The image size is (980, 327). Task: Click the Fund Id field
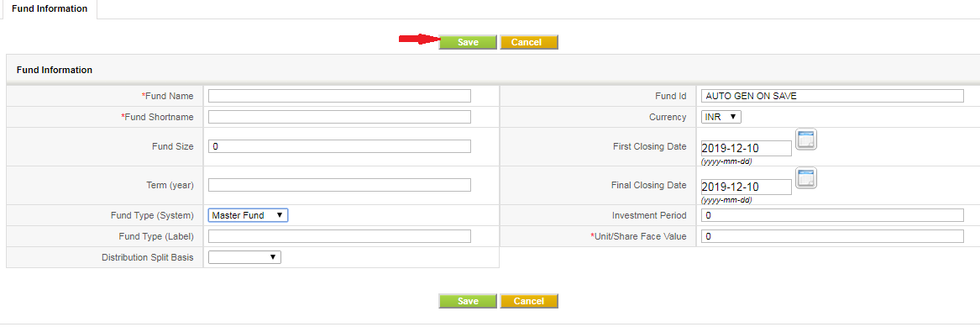coord(832,96)
